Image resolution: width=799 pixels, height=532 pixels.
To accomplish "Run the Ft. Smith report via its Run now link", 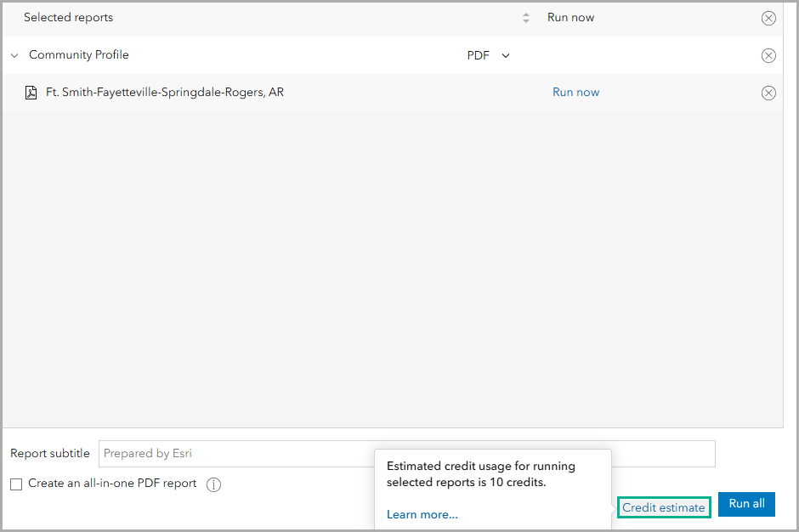I will click(575, 92).
